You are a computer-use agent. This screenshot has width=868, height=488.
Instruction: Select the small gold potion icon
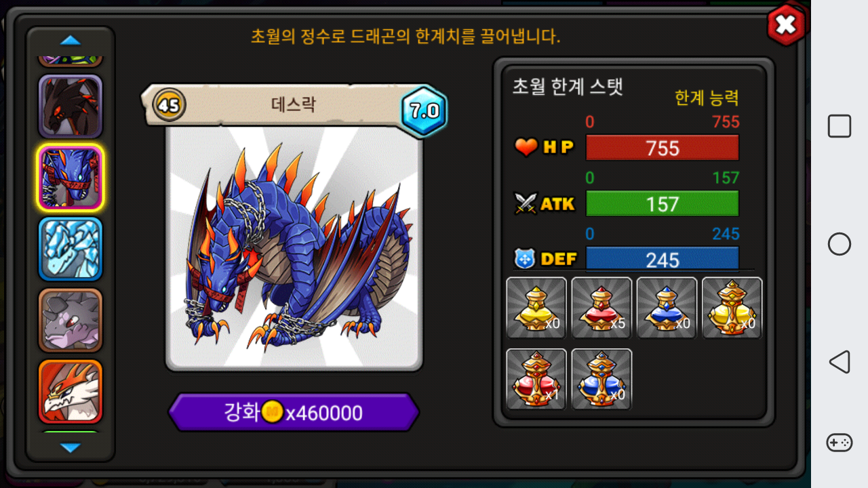[536, 308]
